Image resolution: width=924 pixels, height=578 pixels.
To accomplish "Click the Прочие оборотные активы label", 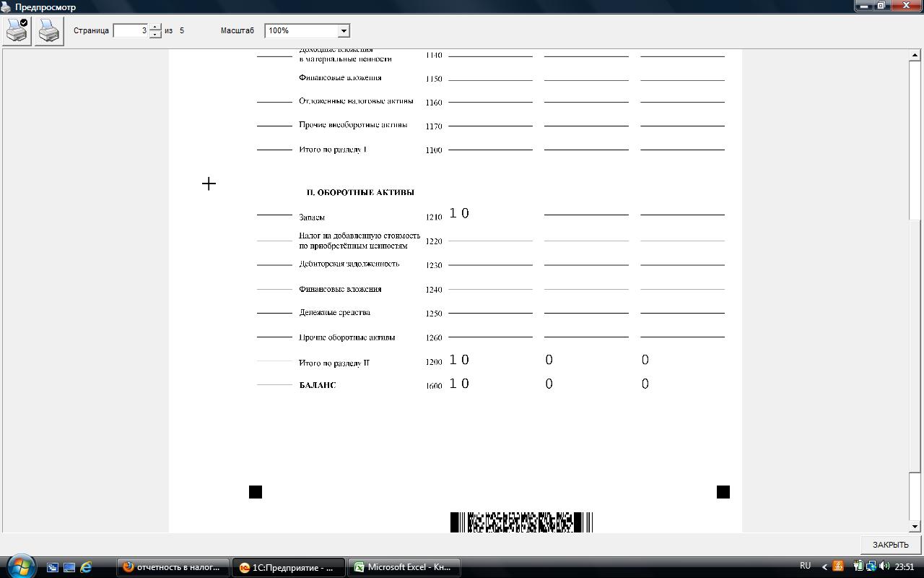I will (347, 337).
